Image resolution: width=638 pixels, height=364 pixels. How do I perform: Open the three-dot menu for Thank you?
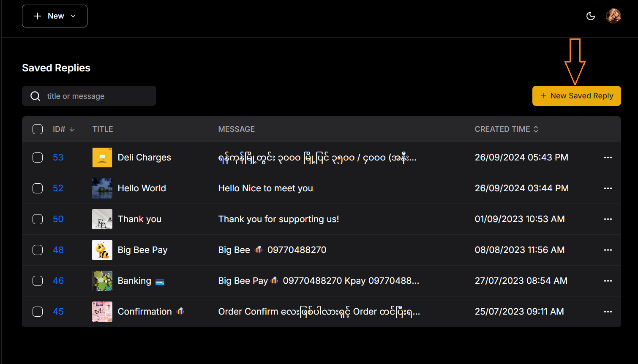[608, 219]
